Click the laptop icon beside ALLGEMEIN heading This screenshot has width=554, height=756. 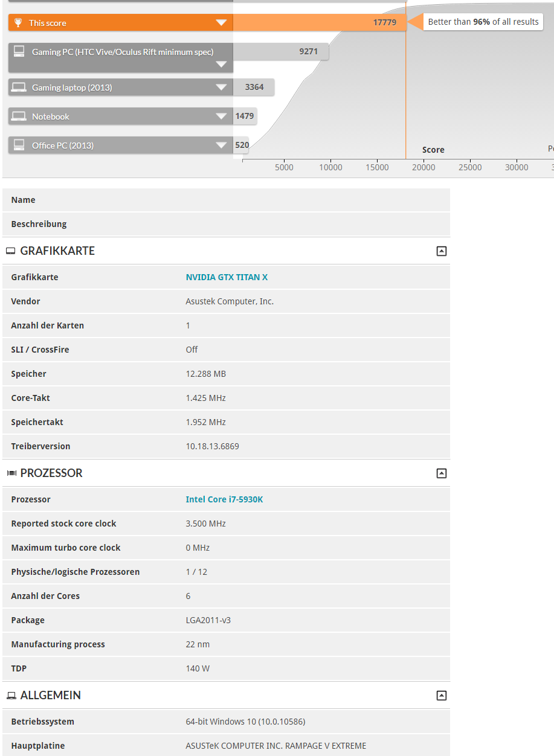coord(11,696)
